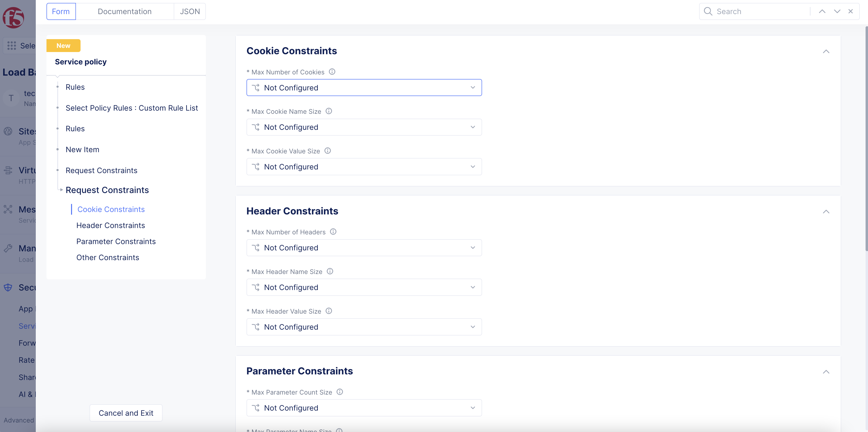Click the Virtual HTTP Load Balancers icon

point(8,170)
